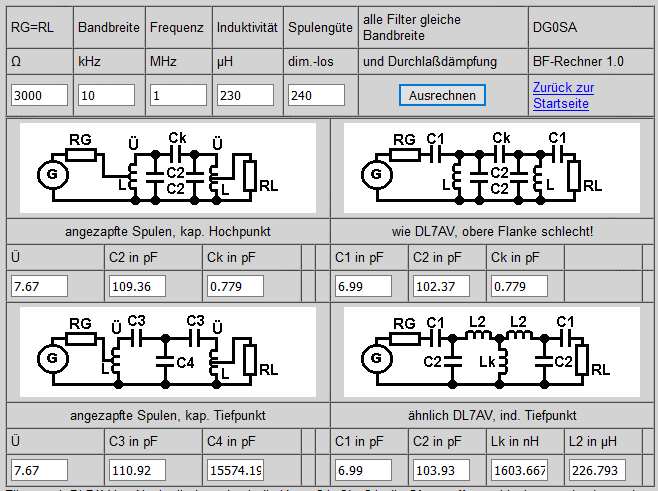Click the kap. Hochpunkt circuit diagram

coord(168,168)
